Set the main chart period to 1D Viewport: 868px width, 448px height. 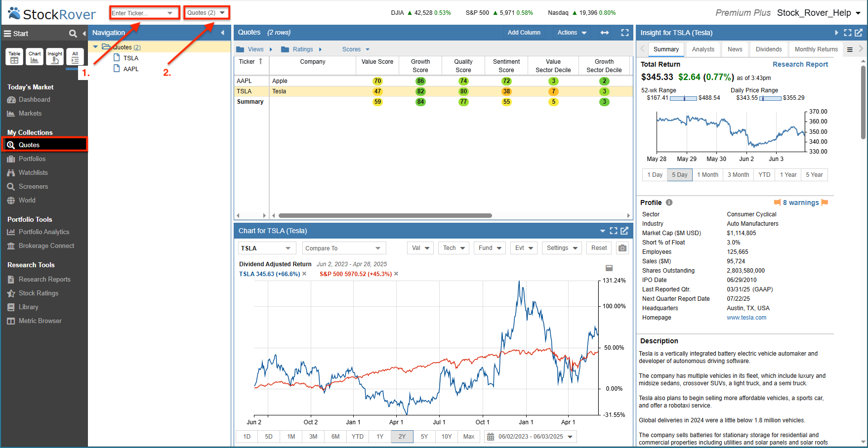tap(247, 437)
